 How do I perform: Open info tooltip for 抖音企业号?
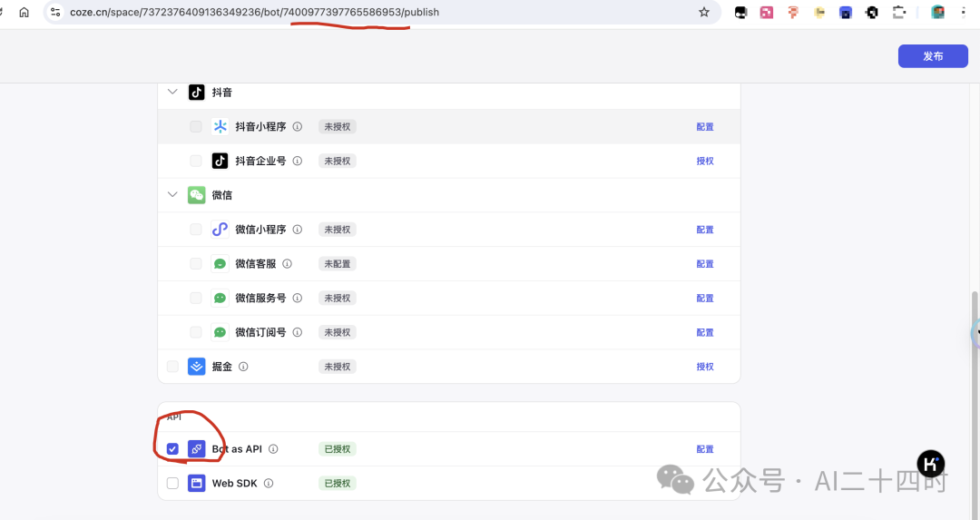(x=298, y=161)
